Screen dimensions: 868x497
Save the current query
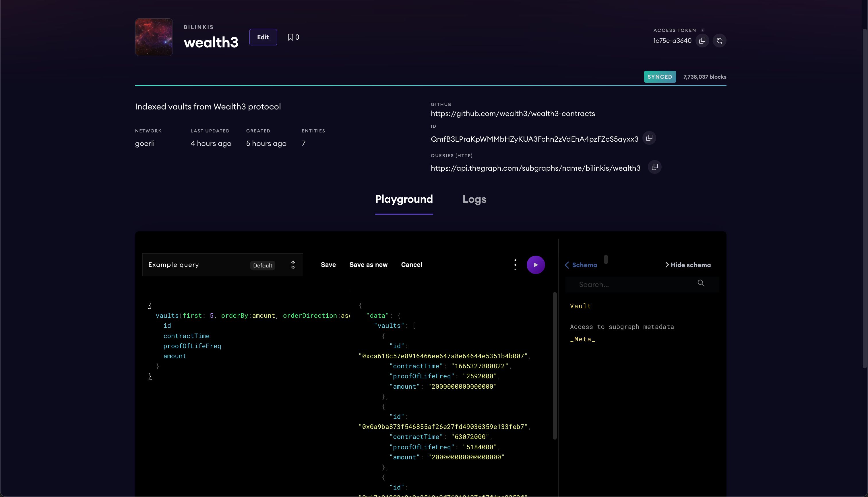[328, 265]
